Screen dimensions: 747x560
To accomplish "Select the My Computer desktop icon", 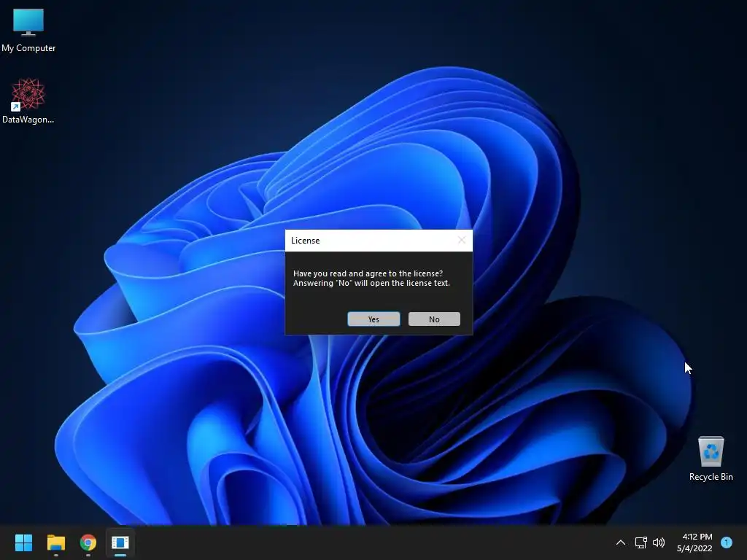I will point(28,31).
